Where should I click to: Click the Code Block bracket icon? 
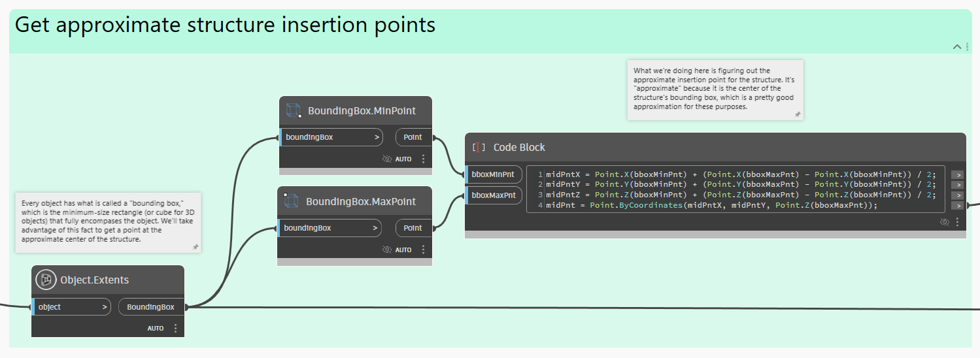point(479,148)
